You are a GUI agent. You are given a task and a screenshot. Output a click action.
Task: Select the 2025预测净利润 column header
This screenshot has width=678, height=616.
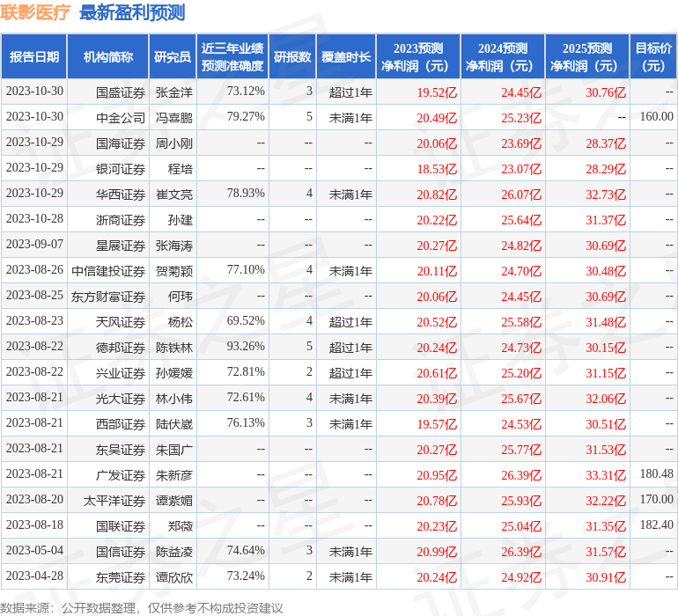coord(587,57)
